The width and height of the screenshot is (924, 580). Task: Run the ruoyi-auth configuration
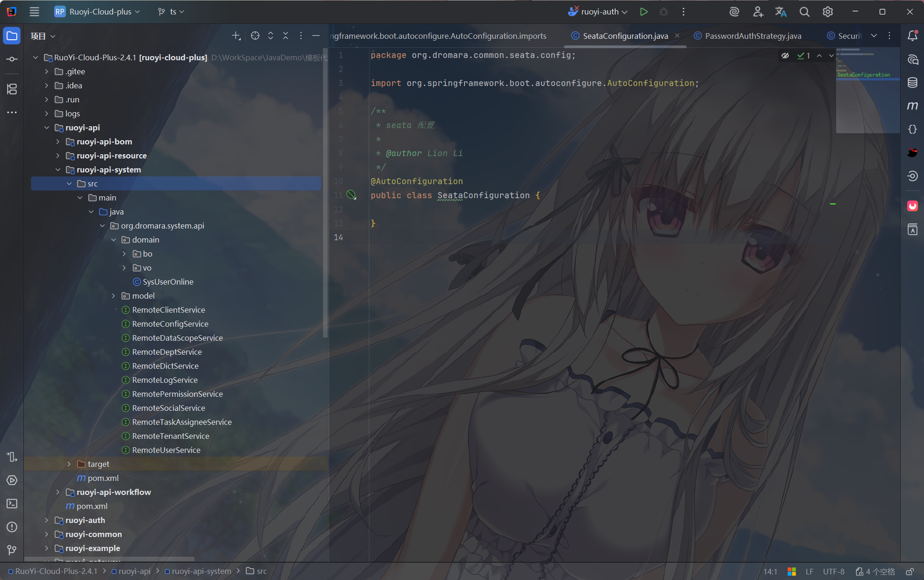(x=644, y=12)
